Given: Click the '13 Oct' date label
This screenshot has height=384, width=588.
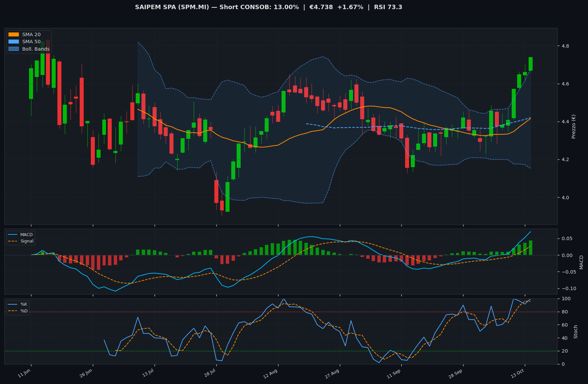Looking at the screenshot, I should (518, 373).
